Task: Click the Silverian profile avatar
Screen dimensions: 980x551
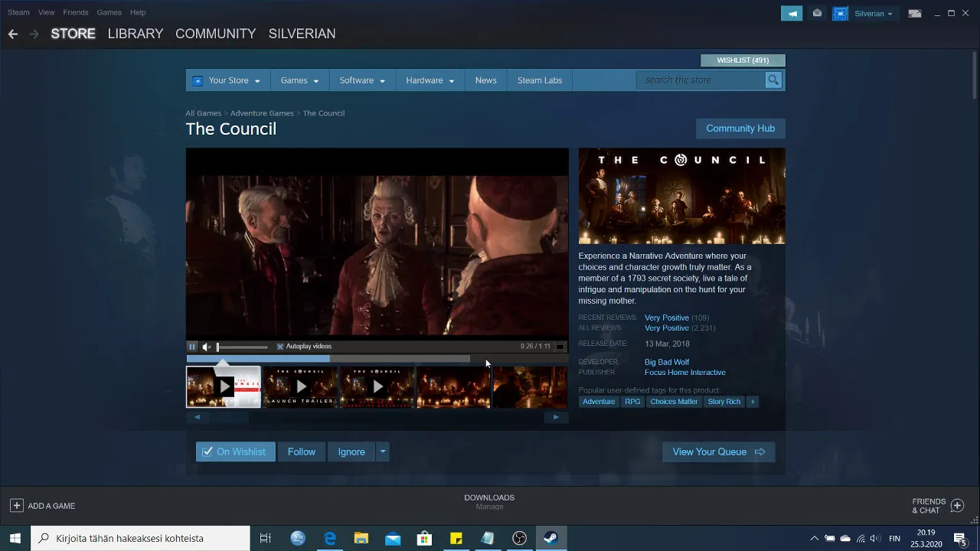Action: point(840,13)
